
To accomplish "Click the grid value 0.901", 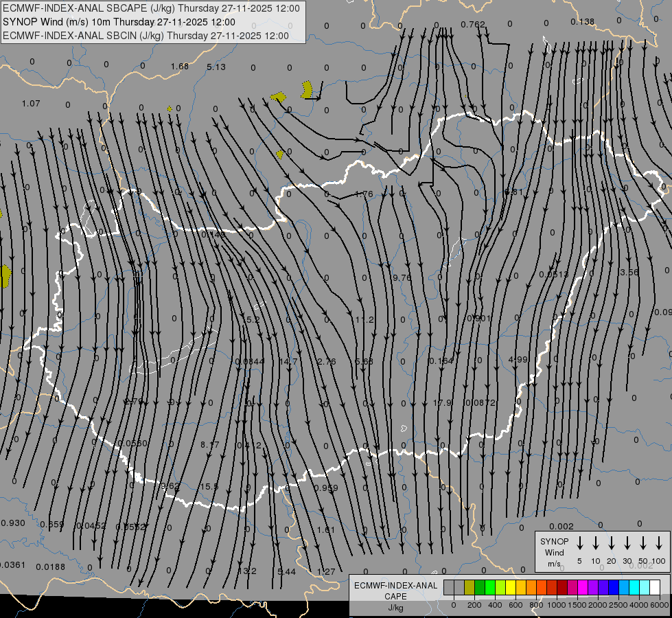I will (x=478, y=318).
